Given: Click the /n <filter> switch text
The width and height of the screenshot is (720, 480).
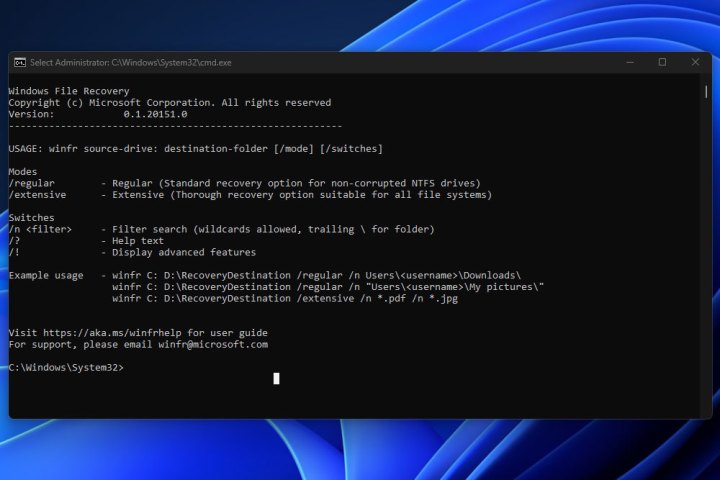Looking at the screenshot, I should pyautogui.click(x=40, y=229).
